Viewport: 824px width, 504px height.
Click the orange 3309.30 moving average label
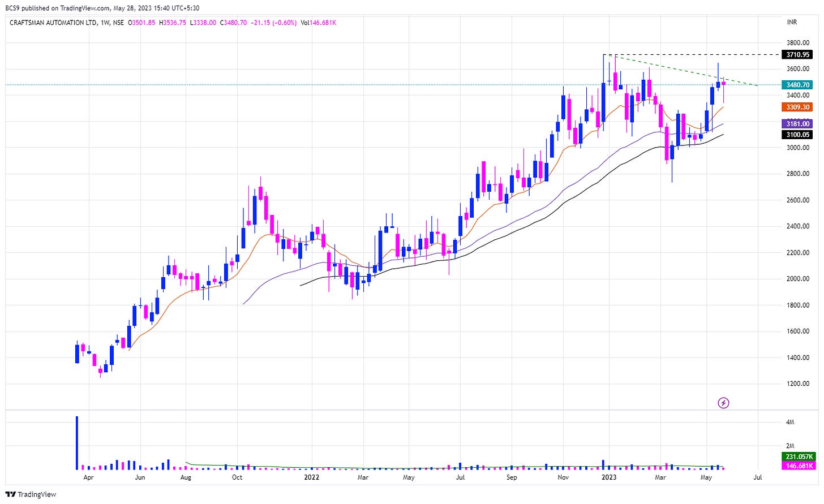pos(798,107)
